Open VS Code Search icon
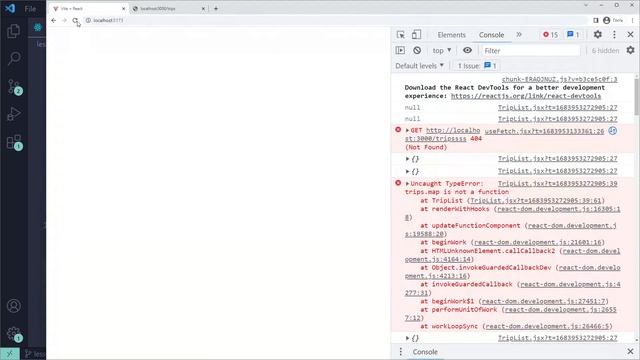The image size is (640, 360). pyautogui.click(x=14, y=58)
